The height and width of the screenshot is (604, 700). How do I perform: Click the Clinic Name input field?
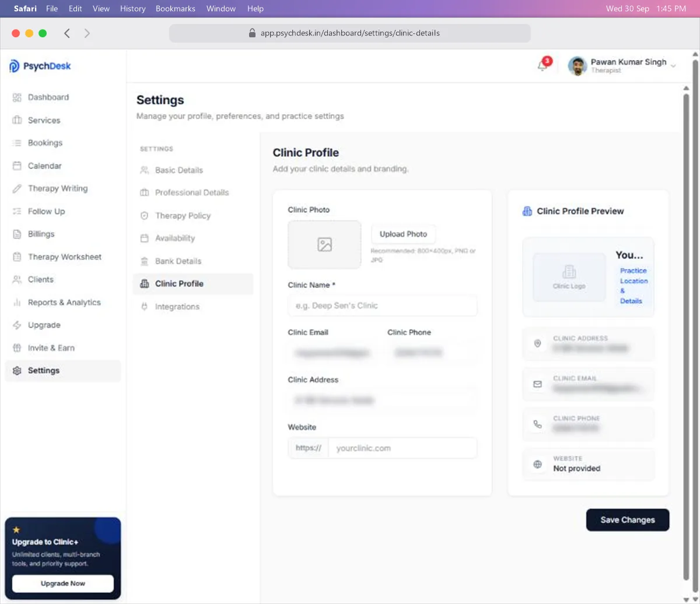(383, 305)
